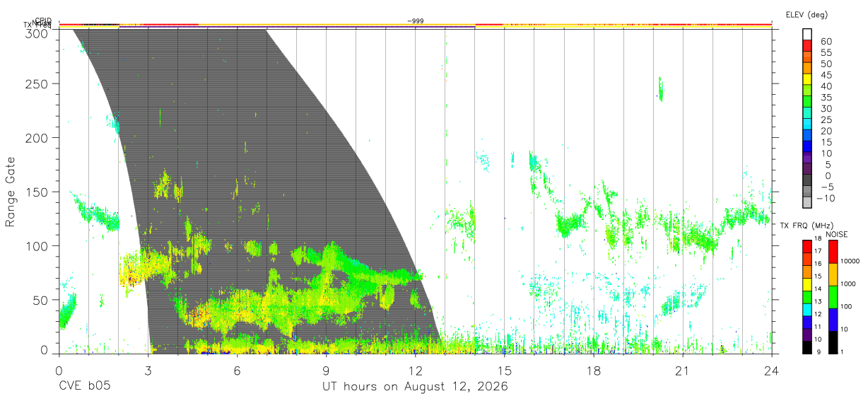Screen dimensions: 868x401
Task: Pick the black segment of the NOISE scale
Action: pyautogui.click(x=833, y=342)
